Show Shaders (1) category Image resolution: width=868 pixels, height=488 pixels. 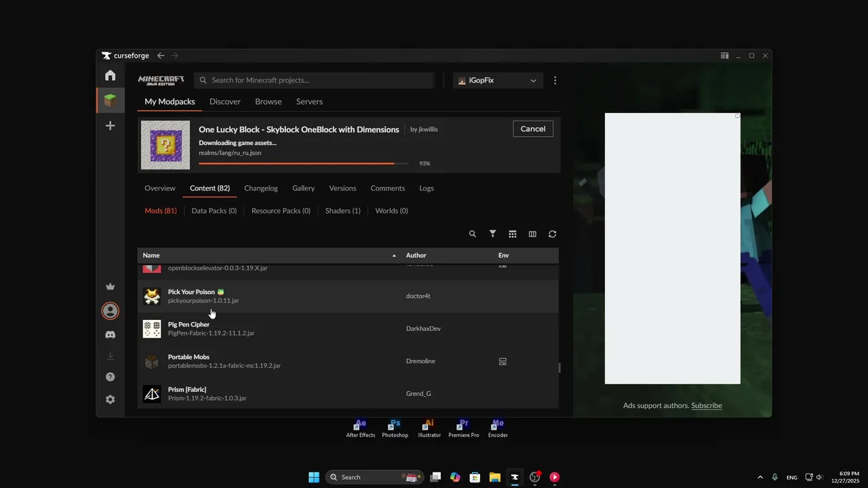(x=343, y=211)
